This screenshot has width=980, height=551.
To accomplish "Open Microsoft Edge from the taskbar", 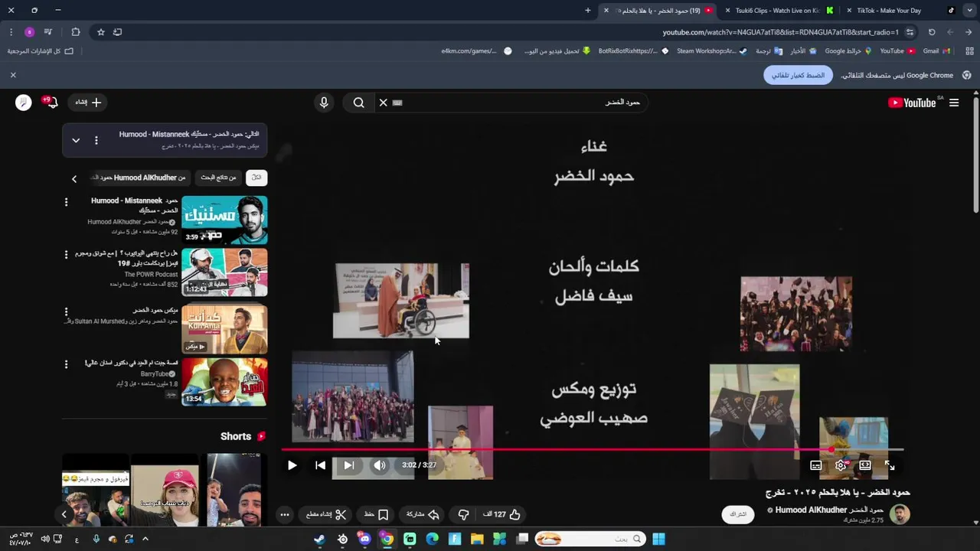I will [x=432, y=539].
